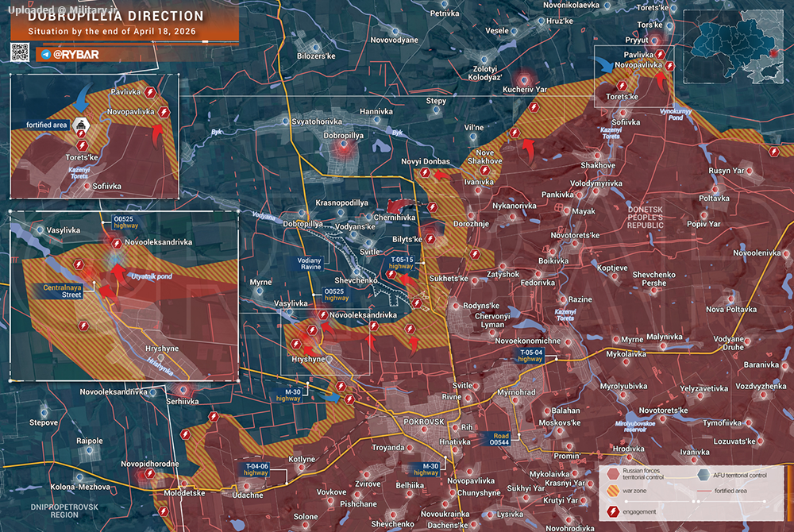Click the Ukraine locator mini-map
Image resolution: width=794 pixels, height=532 pixels.
click(x=733, y=47)
